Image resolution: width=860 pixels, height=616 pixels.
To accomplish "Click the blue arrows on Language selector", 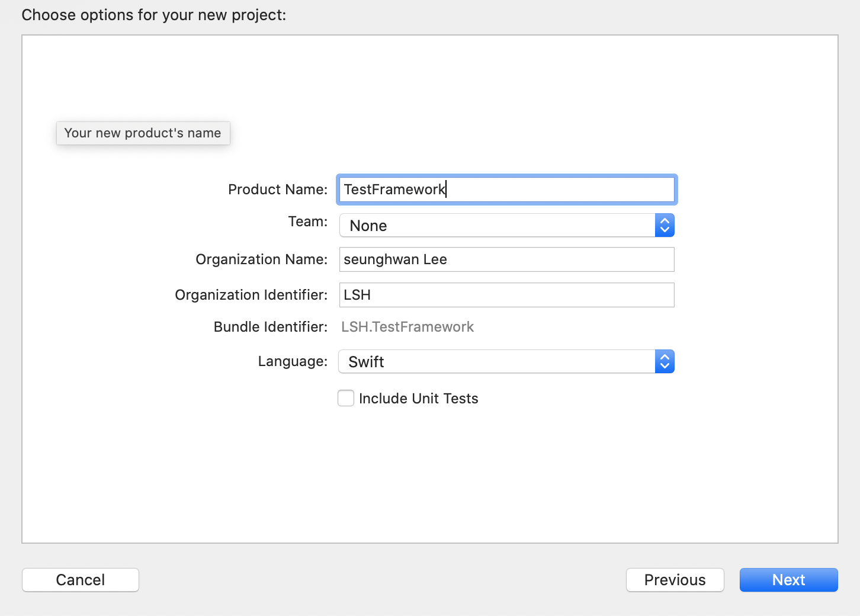I will coord(665,362).
